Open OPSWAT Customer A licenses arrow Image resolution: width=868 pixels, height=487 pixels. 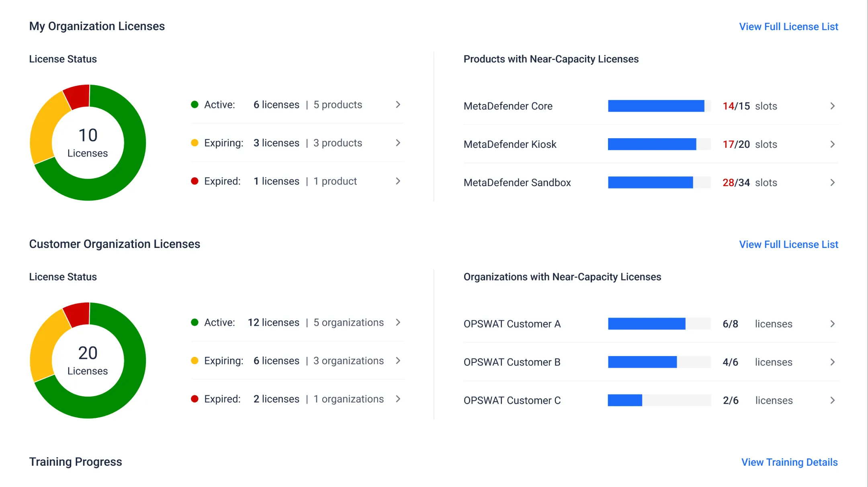(832, 324)
